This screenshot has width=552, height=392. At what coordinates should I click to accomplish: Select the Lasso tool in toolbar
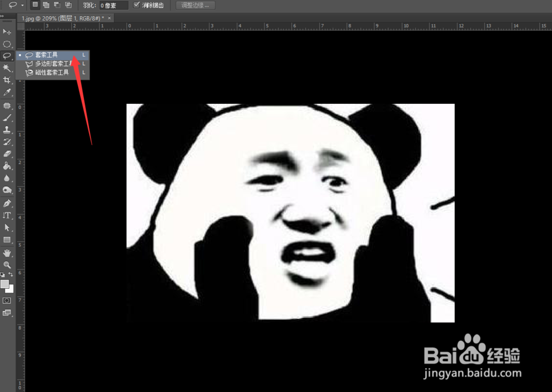point(7,56)
